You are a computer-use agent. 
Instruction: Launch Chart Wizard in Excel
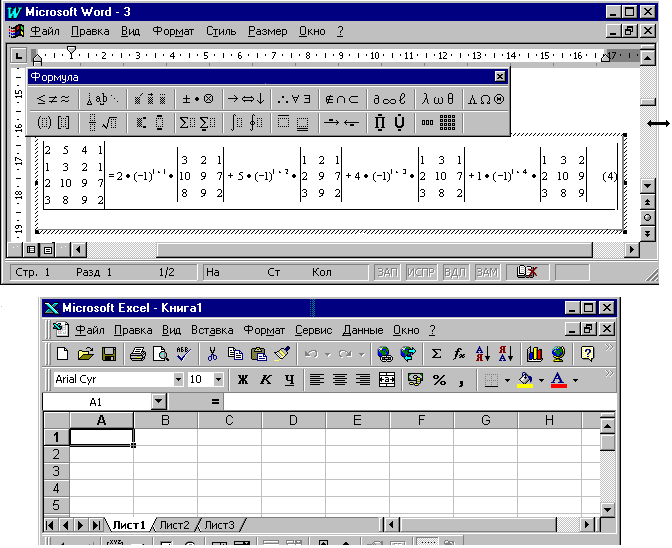pyautogui.click(x=534, y=354)
